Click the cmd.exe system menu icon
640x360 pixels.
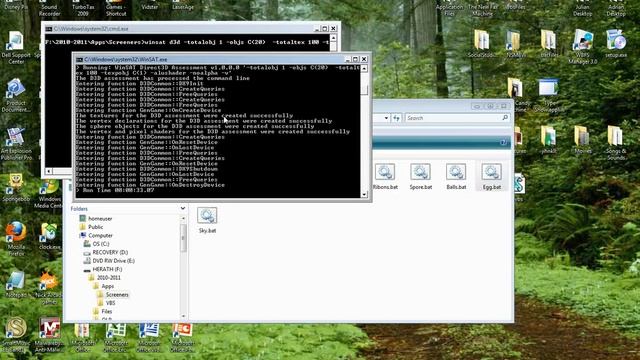point(49,29)
